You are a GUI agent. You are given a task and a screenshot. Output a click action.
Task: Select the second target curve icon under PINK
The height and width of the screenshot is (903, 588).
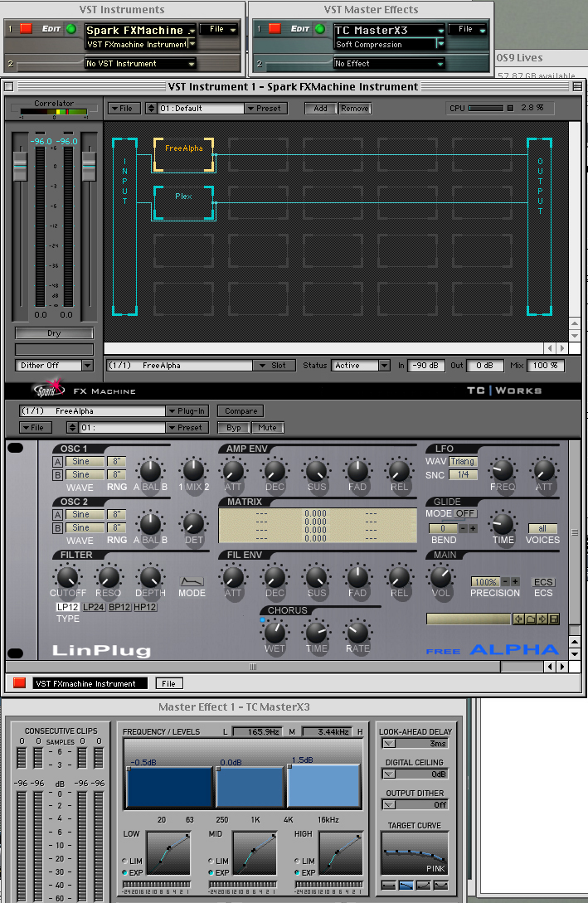point(406,886)
